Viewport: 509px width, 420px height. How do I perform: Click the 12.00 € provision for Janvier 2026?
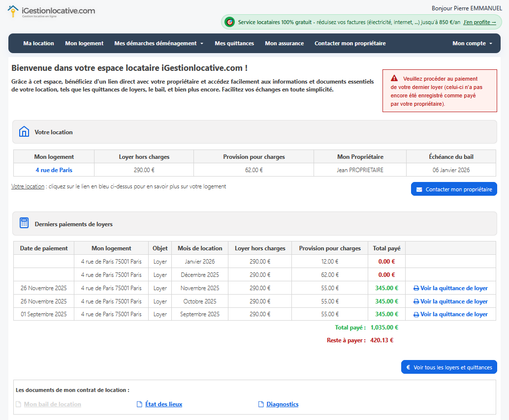pos(330,262)
